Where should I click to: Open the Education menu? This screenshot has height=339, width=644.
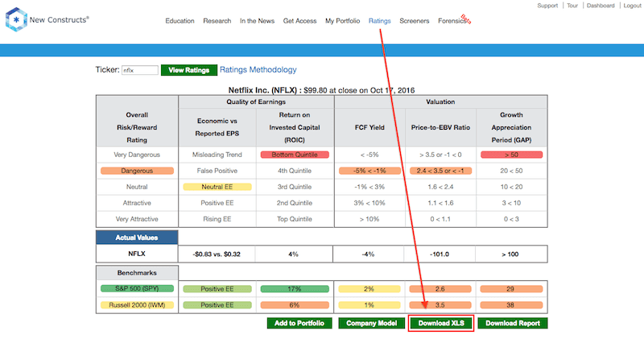click(x=180, y=21)
